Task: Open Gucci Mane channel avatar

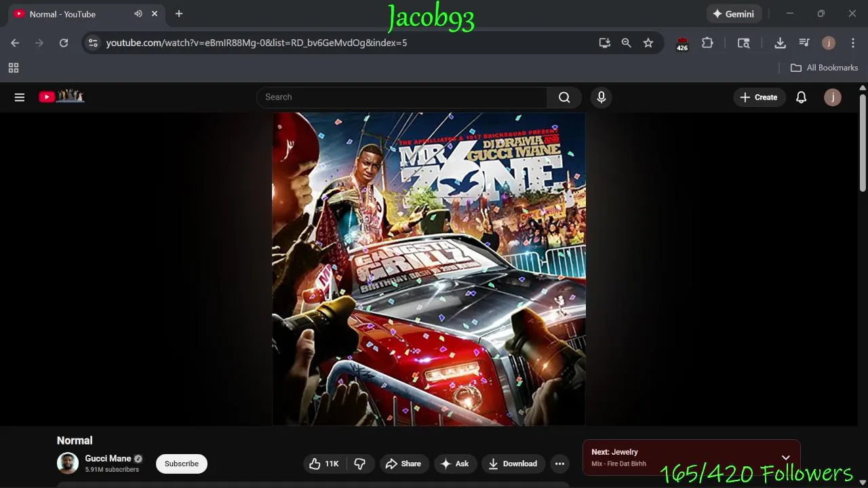Action: tap(68, 464)
